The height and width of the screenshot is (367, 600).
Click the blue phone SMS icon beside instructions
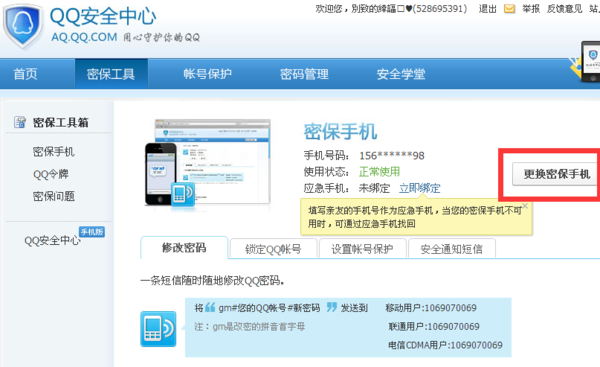coord(158,329)
